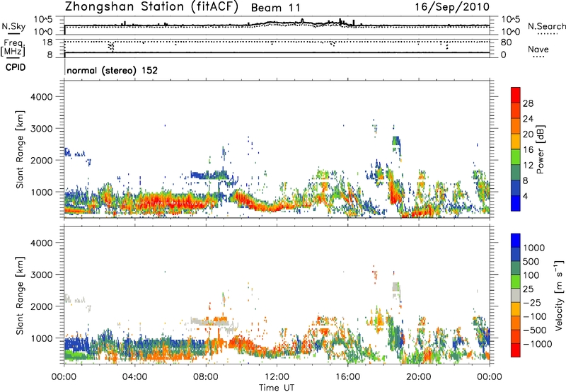The height and width of the screenshot is (392, 566).
Task: Click the 'Time UT' axis label
Action: coord(277,388)
